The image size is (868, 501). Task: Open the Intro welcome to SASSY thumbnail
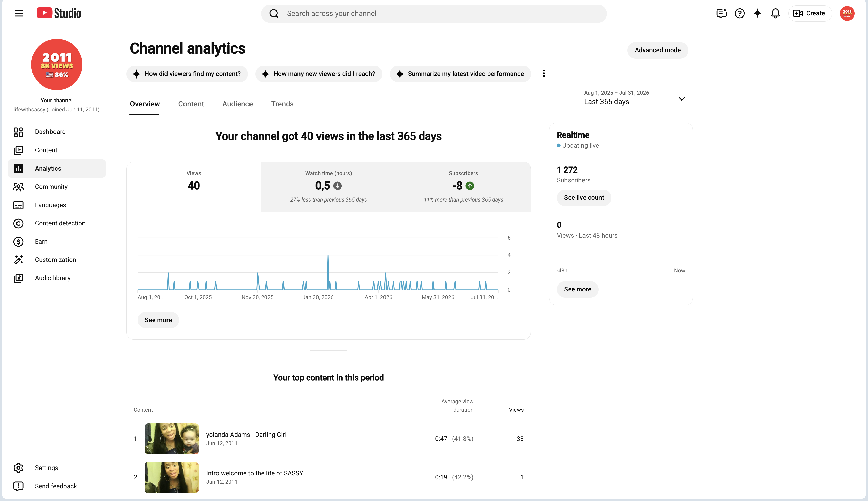pyautogui.click(x=172, y=477)
